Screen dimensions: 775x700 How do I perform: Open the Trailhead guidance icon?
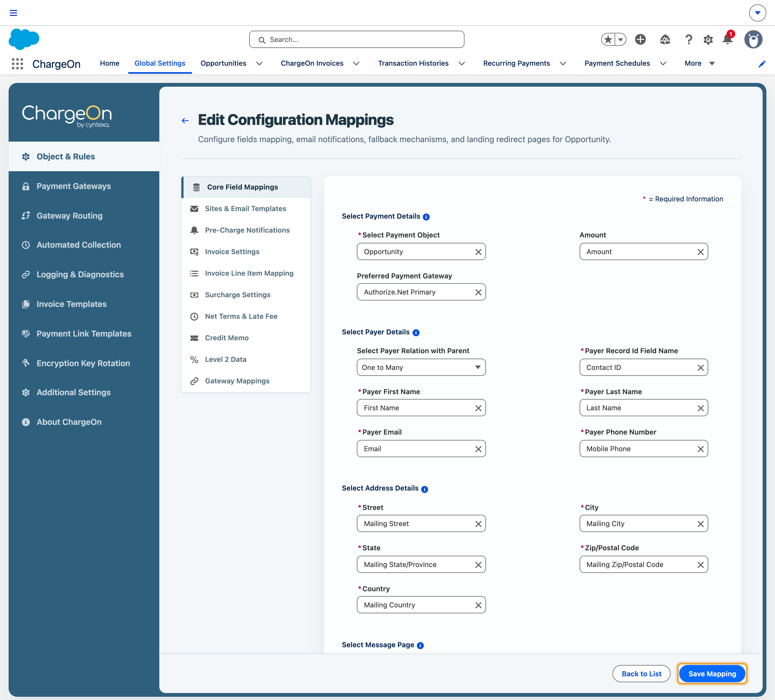point(665,39)
